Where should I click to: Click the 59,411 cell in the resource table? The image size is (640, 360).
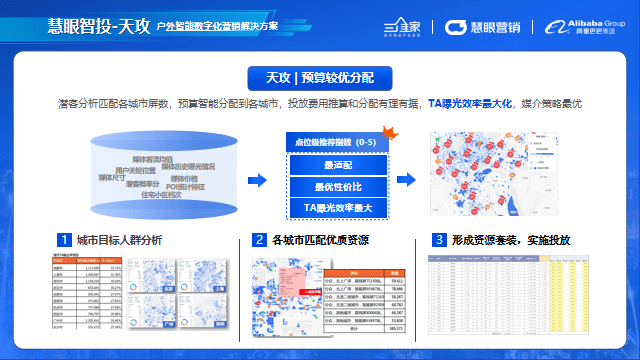point(396,281)
